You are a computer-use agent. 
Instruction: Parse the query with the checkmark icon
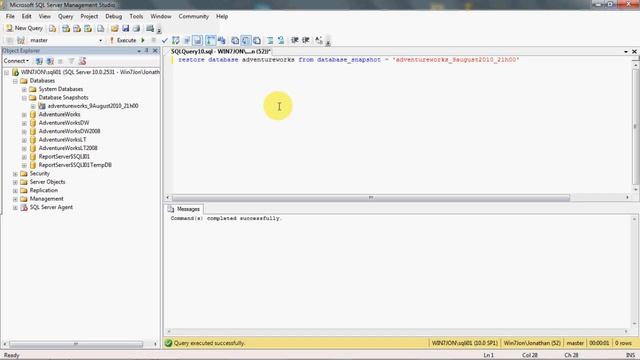click(x=164, y=40)
